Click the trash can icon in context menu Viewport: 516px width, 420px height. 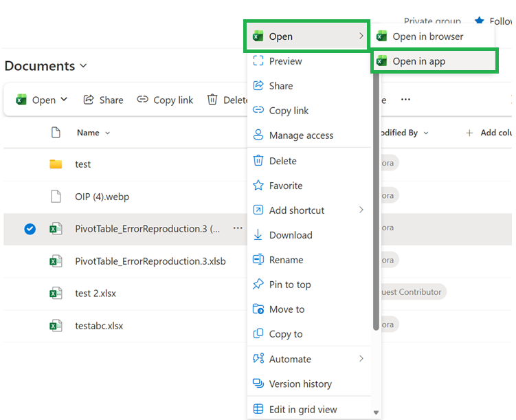tap(258, 160)
